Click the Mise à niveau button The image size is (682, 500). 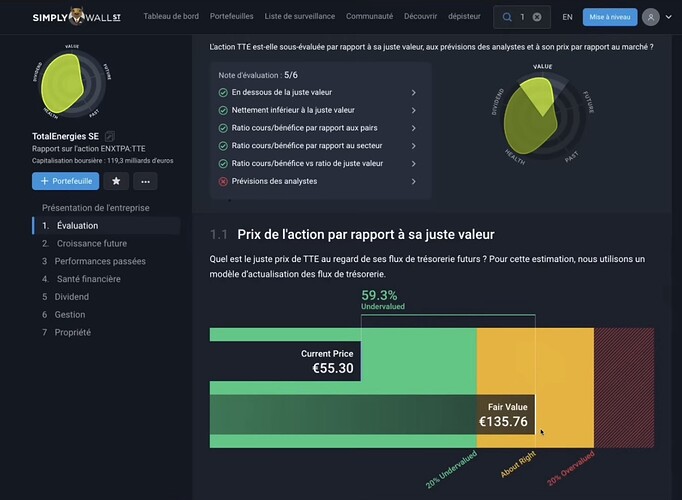coord(610,17)
